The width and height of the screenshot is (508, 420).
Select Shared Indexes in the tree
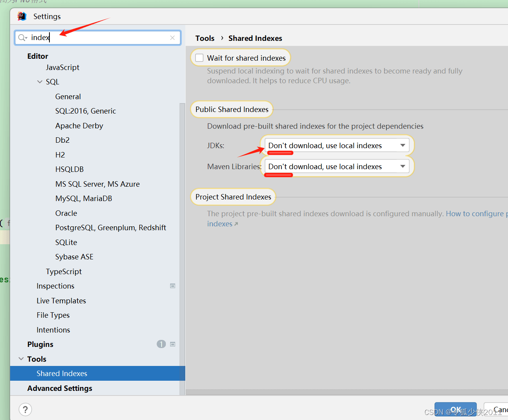[98, 373]
